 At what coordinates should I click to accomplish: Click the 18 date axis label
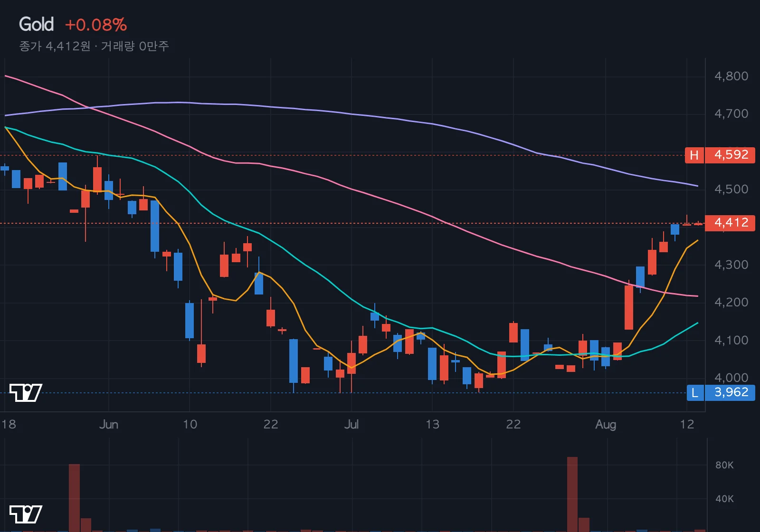[x=9, y=424]
